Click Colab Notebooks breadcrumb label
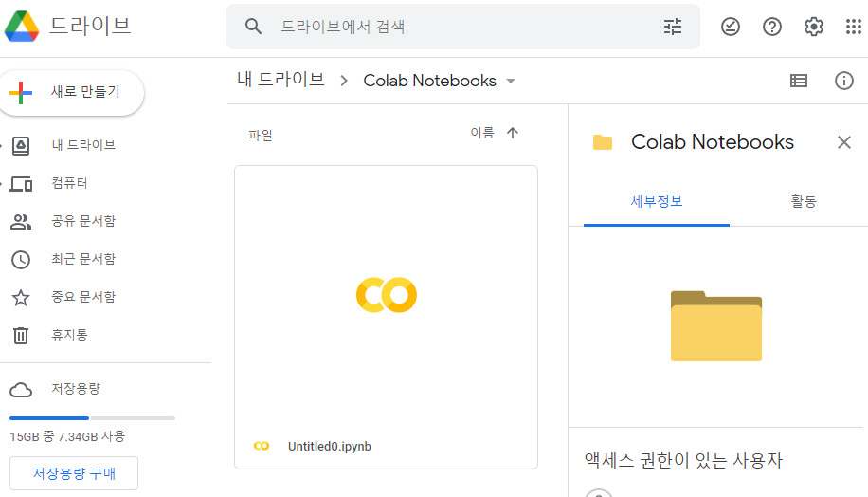Image resolution: width=868 pixels, height=497 pixels. [x=429, y=81]
